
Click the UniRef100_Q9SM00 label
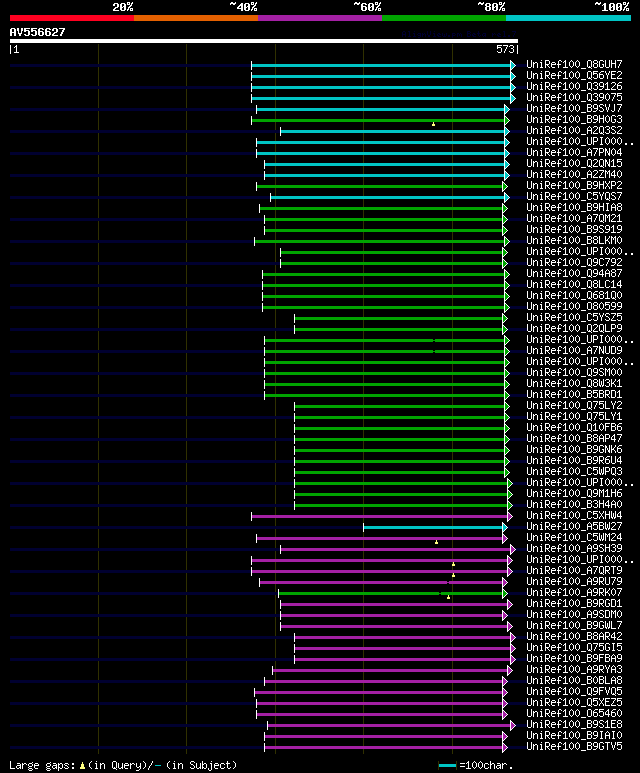(x=574, y=372)
